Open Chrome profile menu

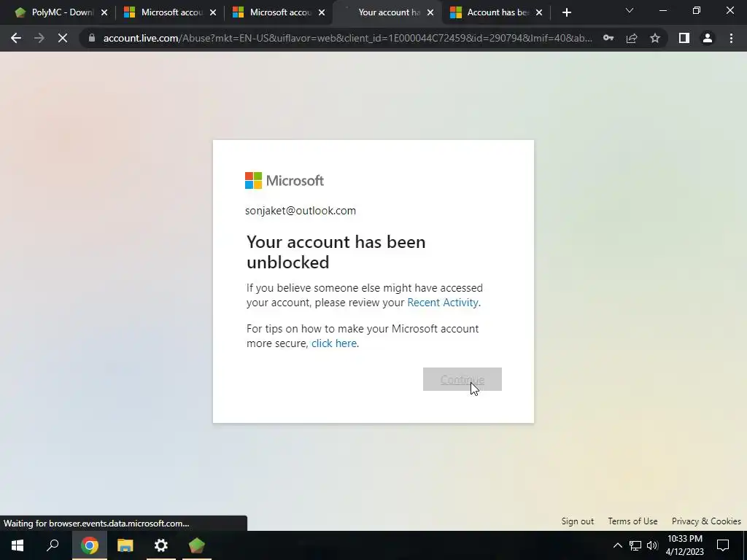coord(708,38)
